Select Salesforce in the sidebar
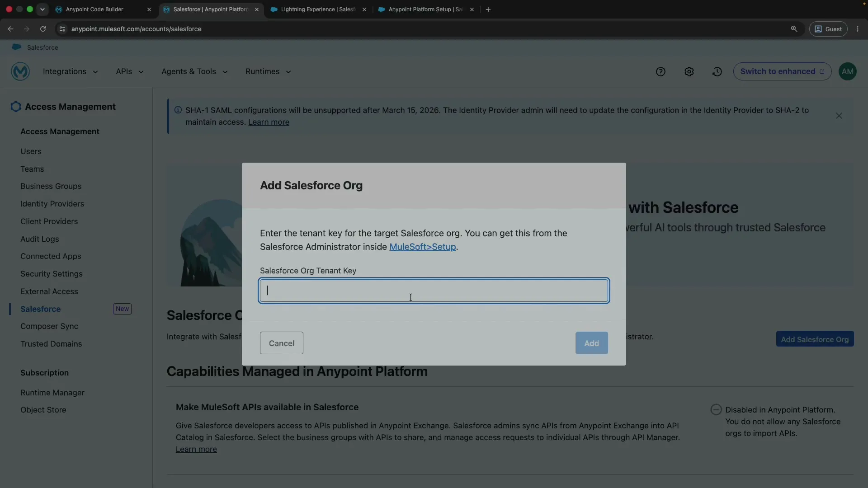 [40, 309]
